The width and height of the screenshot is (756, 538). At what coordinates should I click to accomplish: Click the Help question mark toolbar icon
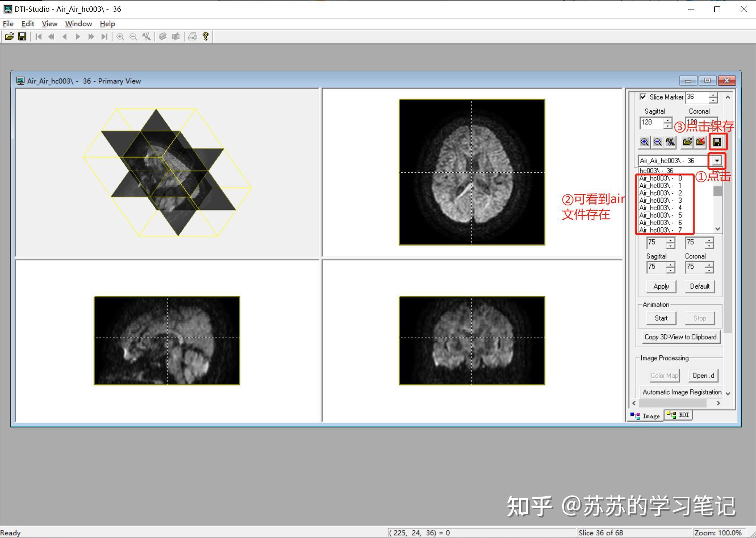(206, 36)
